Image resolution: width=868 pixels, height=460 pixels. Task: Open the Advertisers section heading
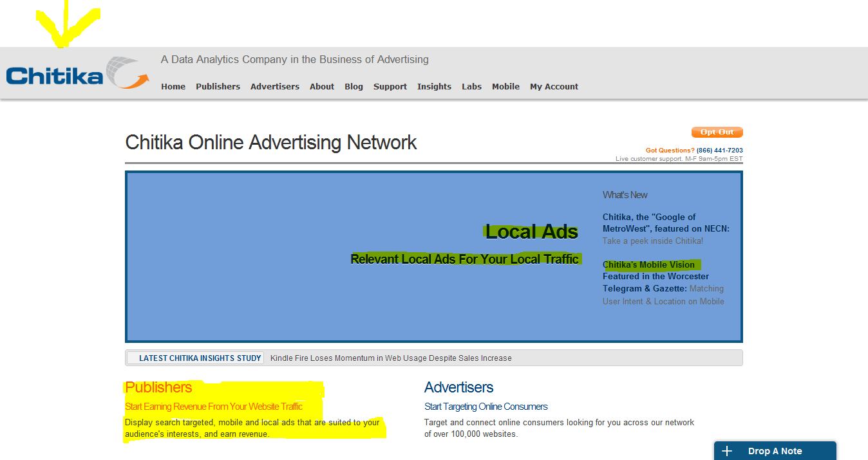click(458, 387)
